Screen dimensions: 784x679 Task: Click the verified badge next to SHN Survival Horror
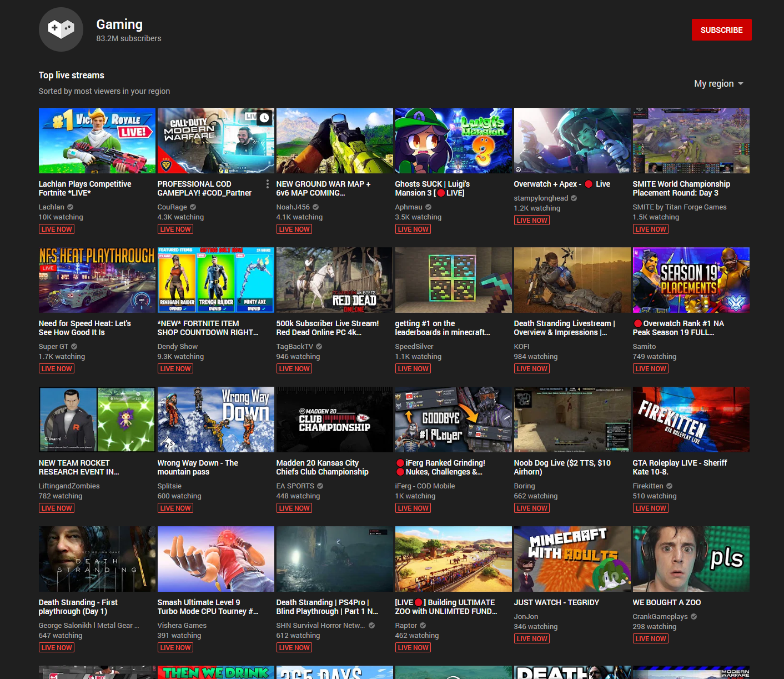(x=372, y=626)
